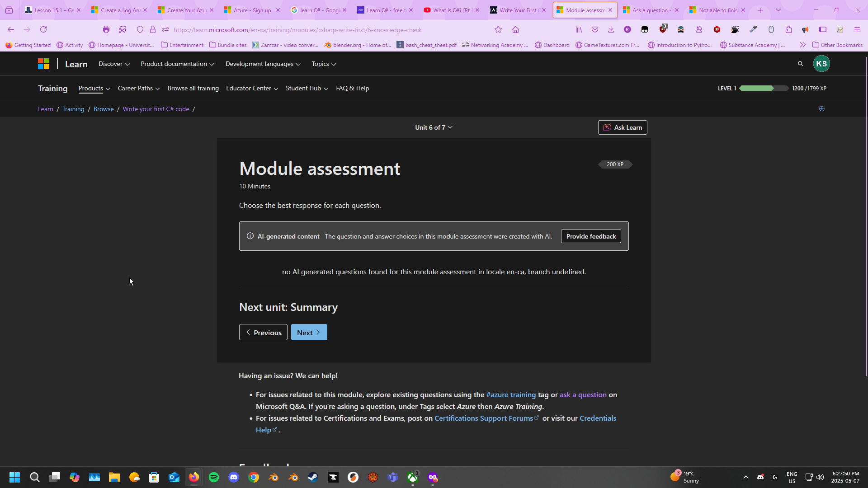868x488 pixels.
Task: Click the Previous button
Action: click(x=263, y=333)
